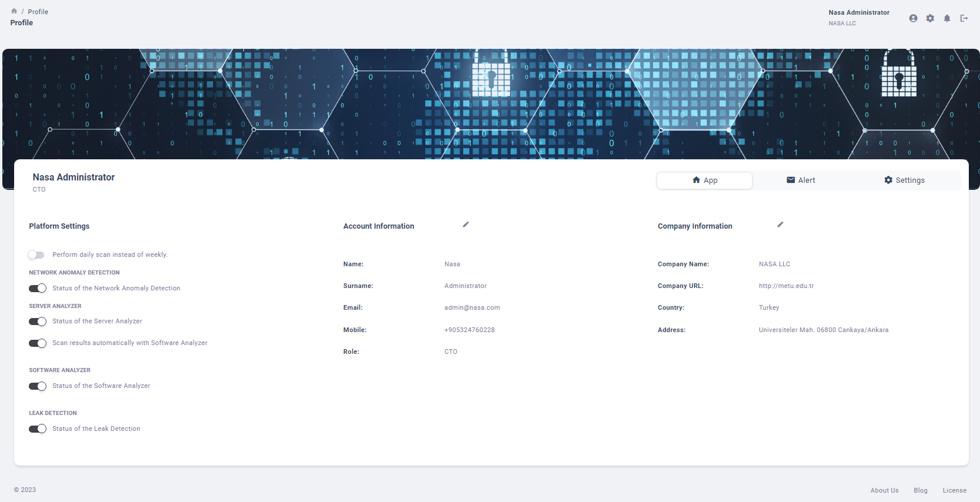Click the Company Name value NASA LLC
Screen dimensions: 980x502
click(x=774, y=264)
